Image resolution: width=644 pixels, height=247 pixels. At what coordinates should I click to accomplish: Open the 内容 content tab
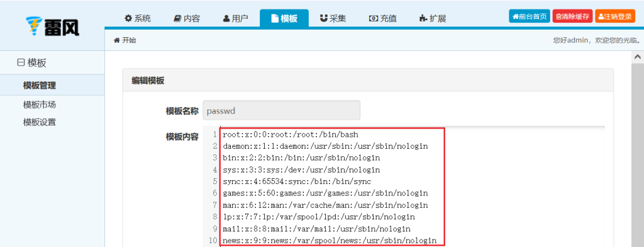(x=186, y=18)
